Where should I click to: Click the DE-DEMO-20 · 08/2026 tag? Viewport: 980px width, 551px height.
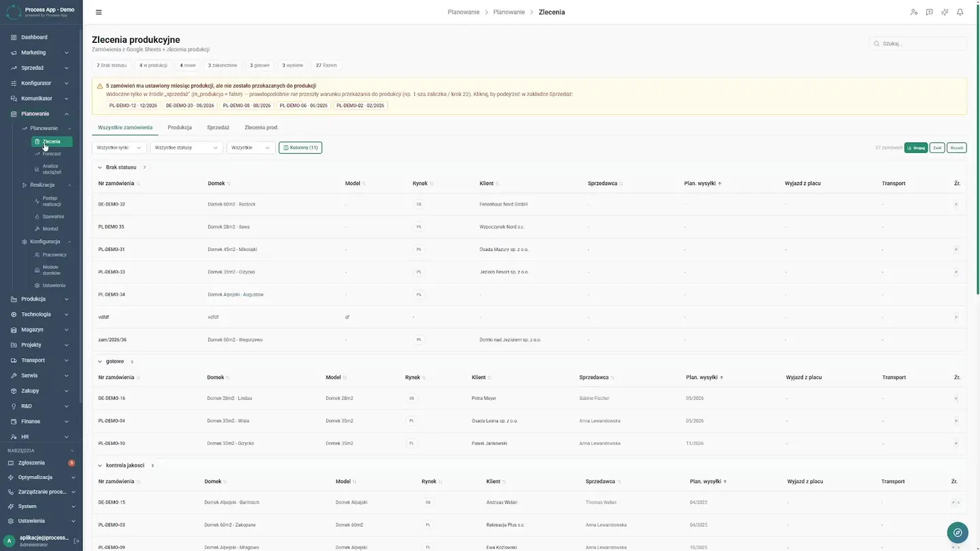coord(190,105)
